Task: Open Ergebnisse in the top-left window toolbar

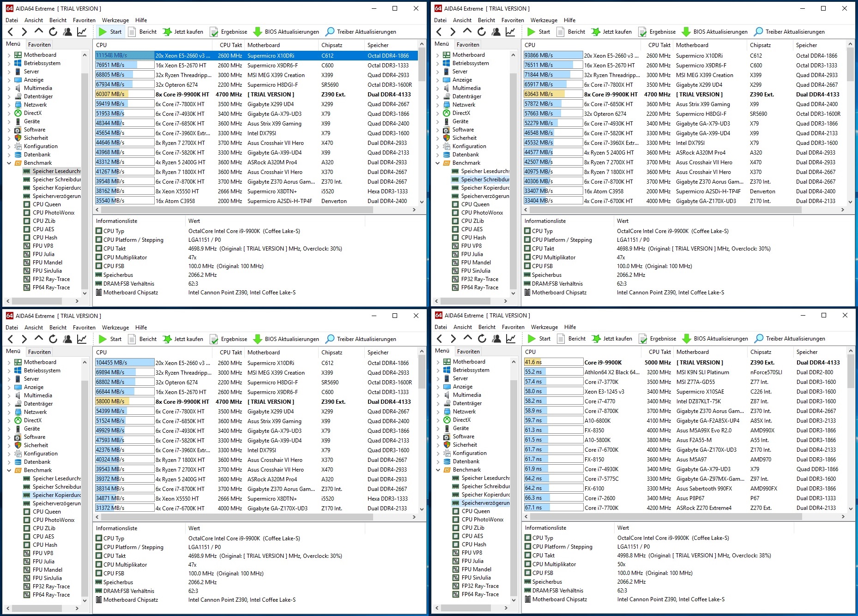Action: coord(229,32)
